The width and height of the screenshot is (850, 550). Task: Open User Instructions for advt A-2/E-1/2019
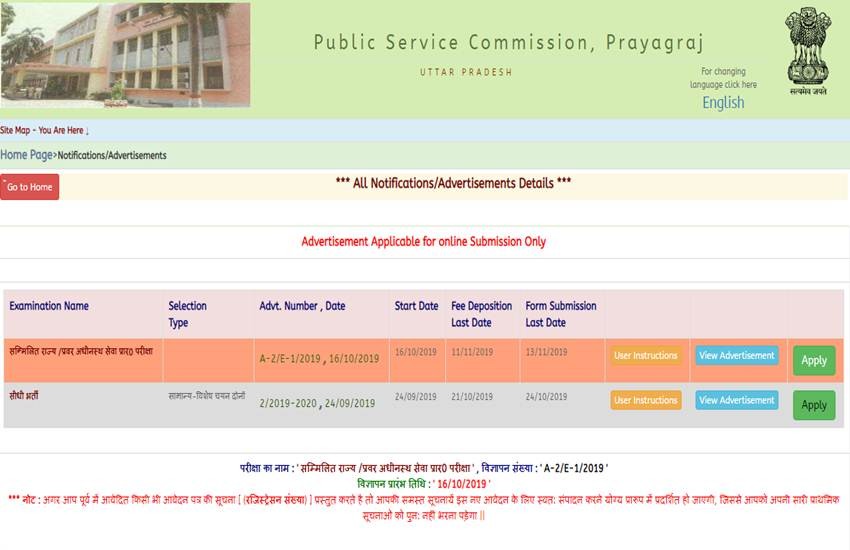click(646, 356)
